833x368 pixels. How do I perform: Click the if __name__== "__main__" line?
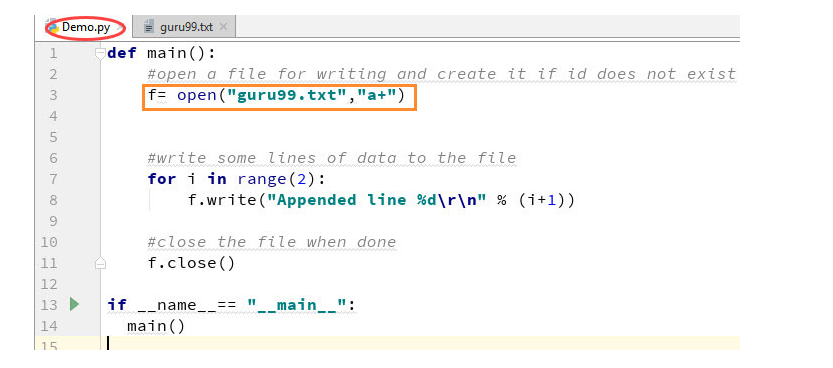(231, 305)
